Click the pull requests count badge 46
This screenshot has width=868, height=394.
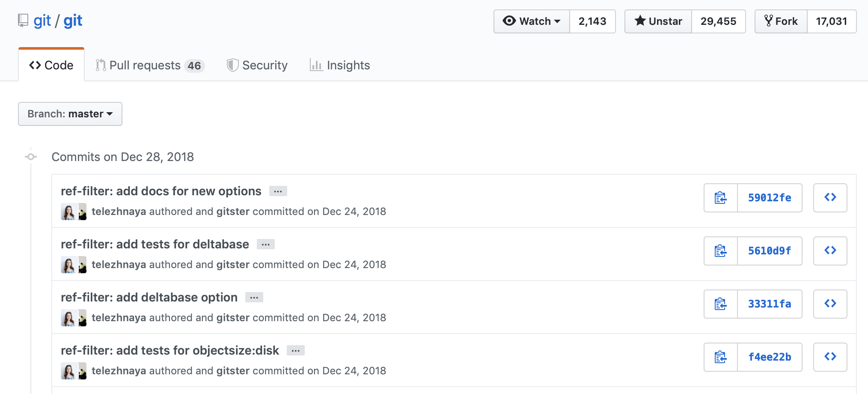194,66
